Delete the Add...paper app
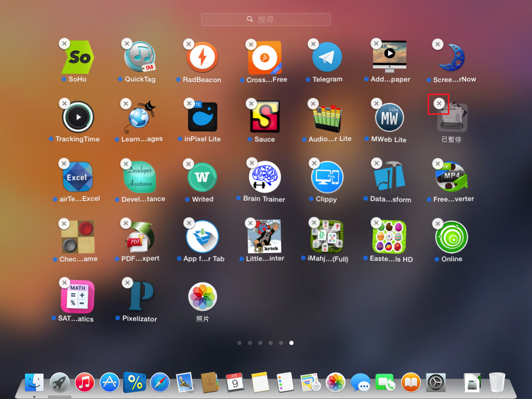The height and width of the screenshot is (399, 532). click(376, 44)
